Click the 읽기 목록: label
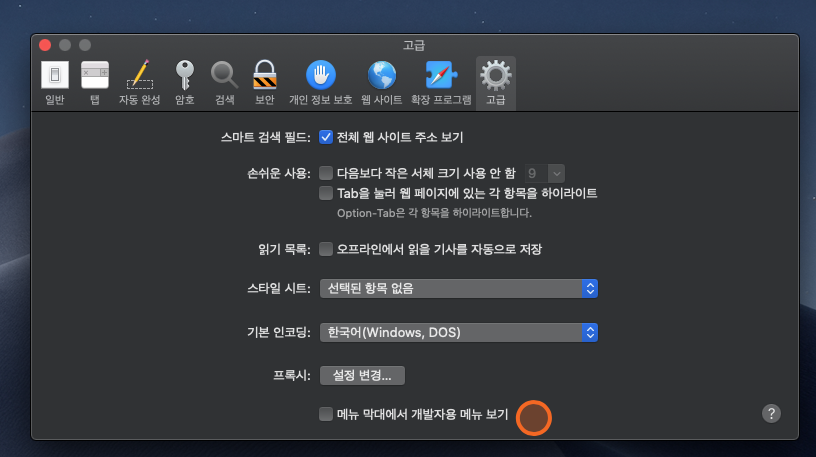816x457 pixels. (284, 249)
